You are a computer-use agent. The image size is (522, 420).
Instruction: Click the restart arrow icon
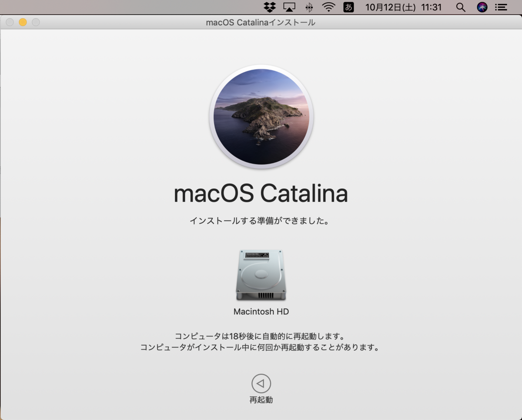pos(261,383)
